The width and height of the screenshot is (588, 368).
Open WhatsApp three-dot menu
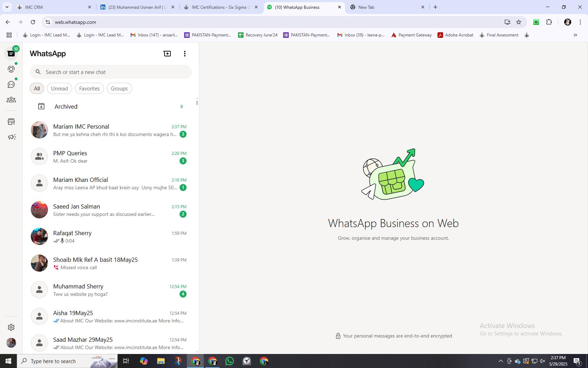185,54
